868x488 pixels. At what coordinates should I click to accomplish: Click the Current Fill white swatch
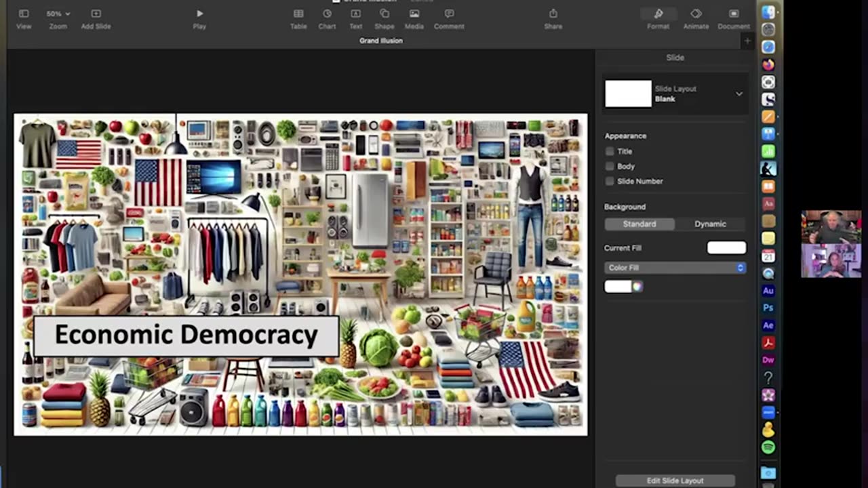coord(726,247)
